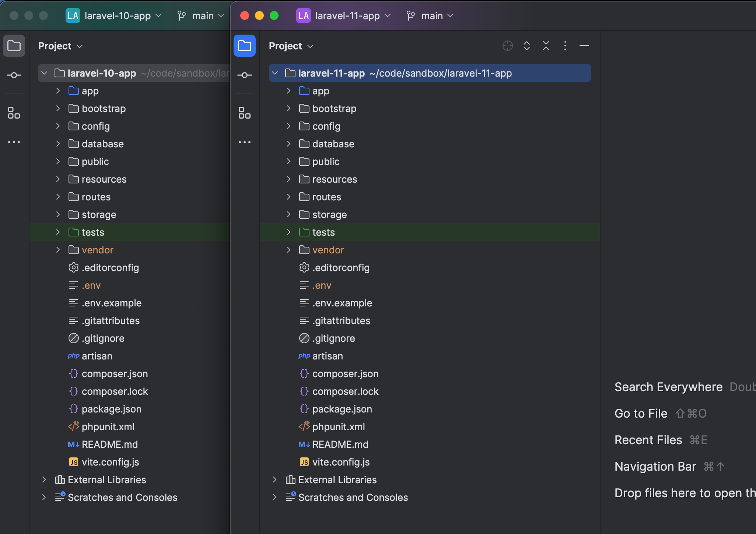
Task: Show more tool windows in laravel-11-app
Action: coord(245,142)
